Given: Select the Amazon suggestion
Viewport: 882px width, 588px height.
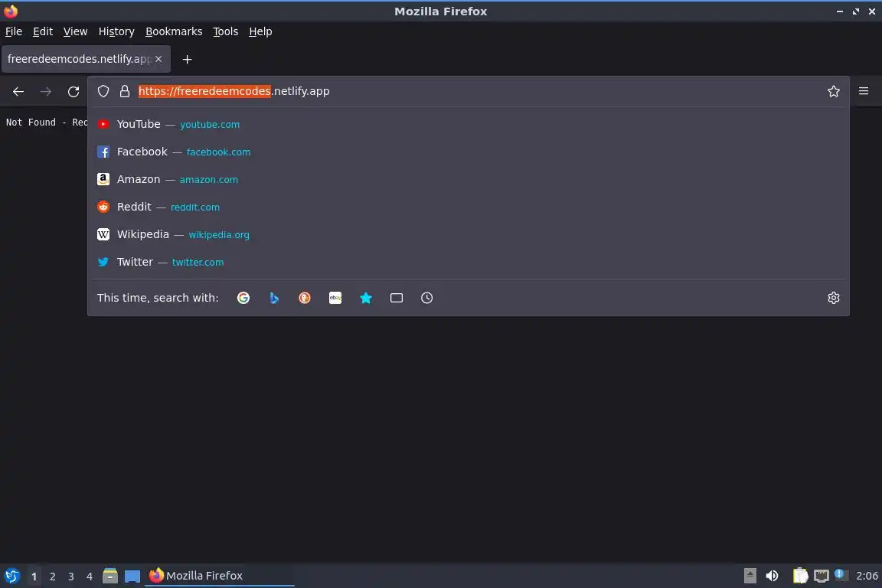Looking at the screenshot, I should (468, 179).
